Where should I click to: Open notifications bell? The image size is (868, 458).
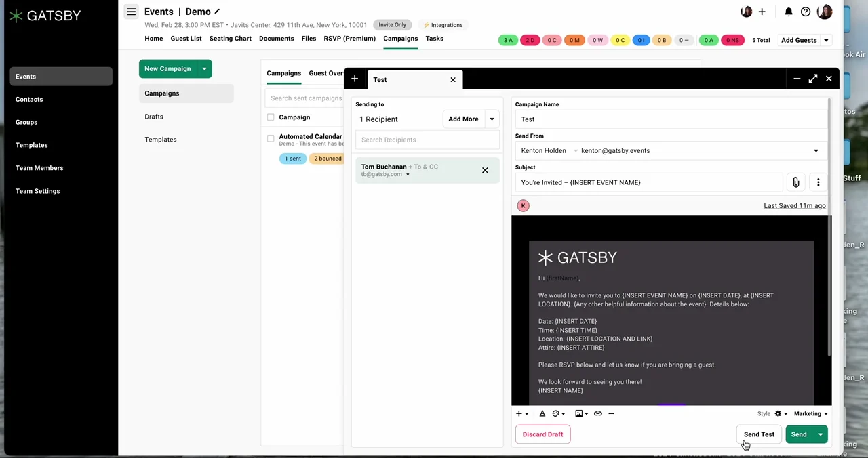(x=788, y=12)
